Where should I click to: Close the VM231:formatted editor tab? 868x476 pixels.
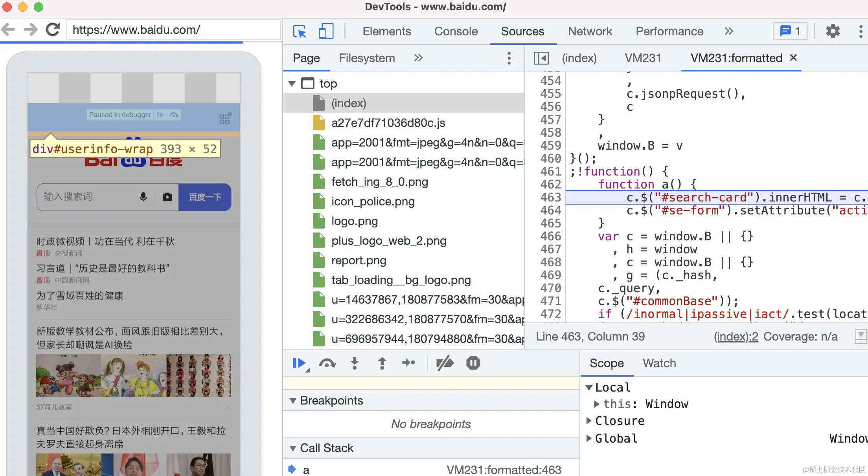(x=793, y=58)
